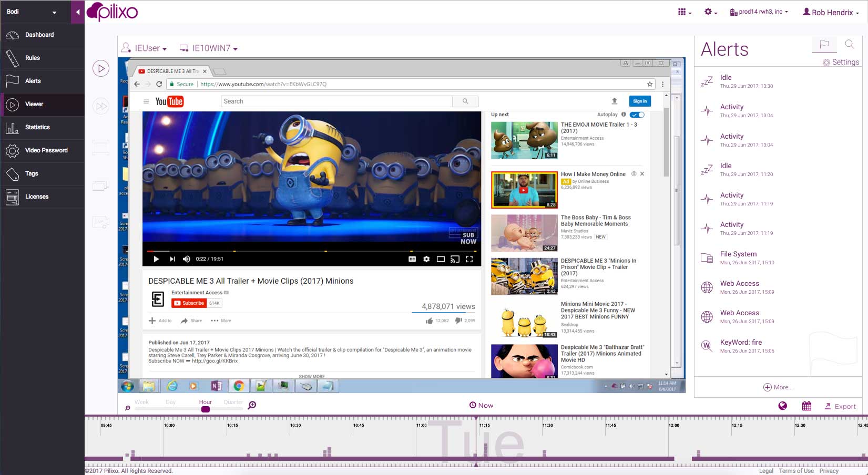The width and height of the screenshot is (868, 475).
Task: Click the YouTube play button in video
Action: (156, 259)
